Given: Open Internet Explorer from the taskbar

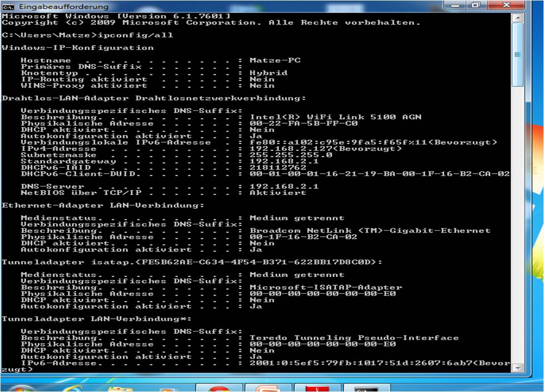Looking at the screenshot, I should [x=72, y=388].
